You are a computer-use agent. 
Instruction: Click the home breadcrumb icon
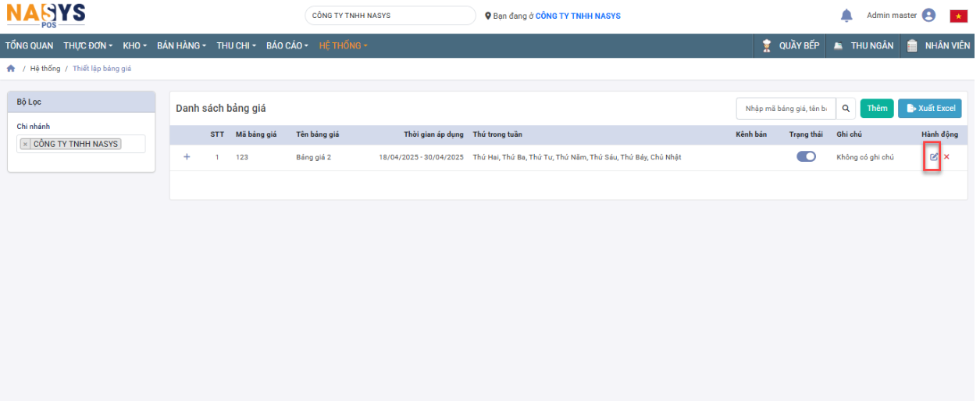(x=11, y=69)
